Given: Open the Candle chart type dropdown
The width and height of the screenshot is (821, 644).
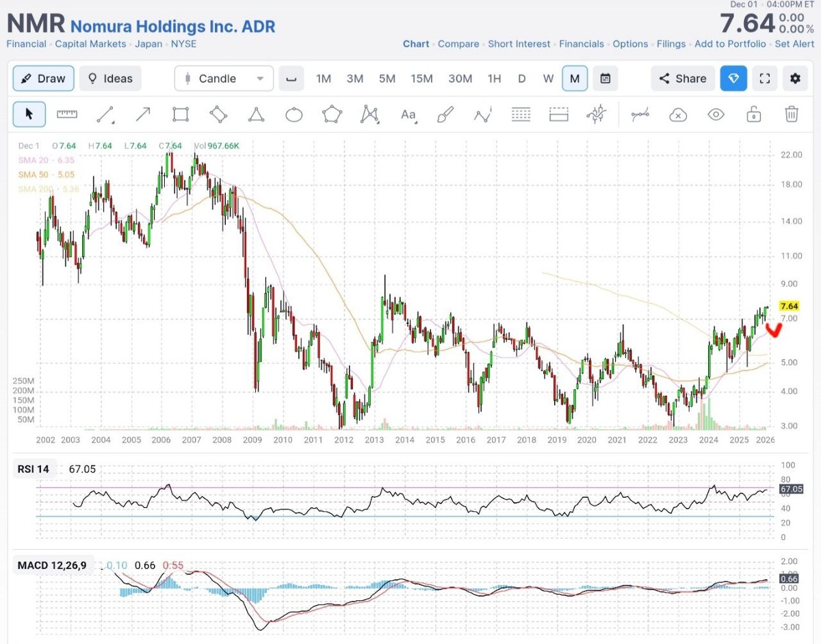Looking at the screenshot, I should pos(224,79).
